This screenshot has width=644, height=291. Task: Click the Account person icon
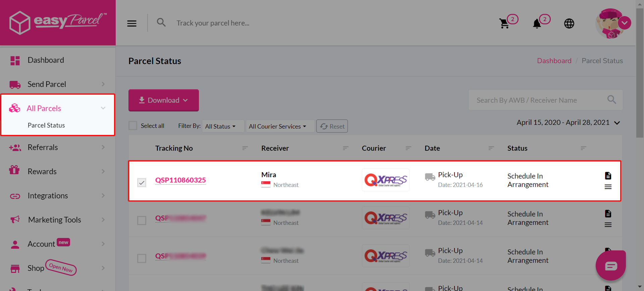(15, 244)
